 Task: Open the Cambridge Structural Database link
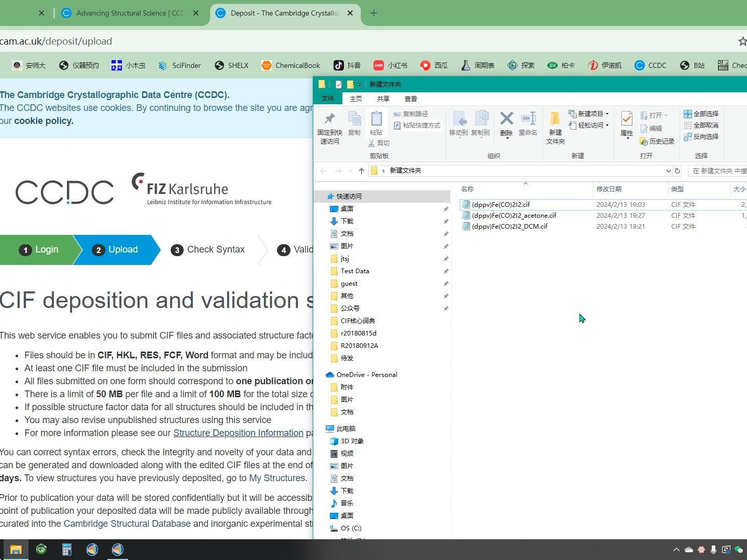(x=127, y=524)
